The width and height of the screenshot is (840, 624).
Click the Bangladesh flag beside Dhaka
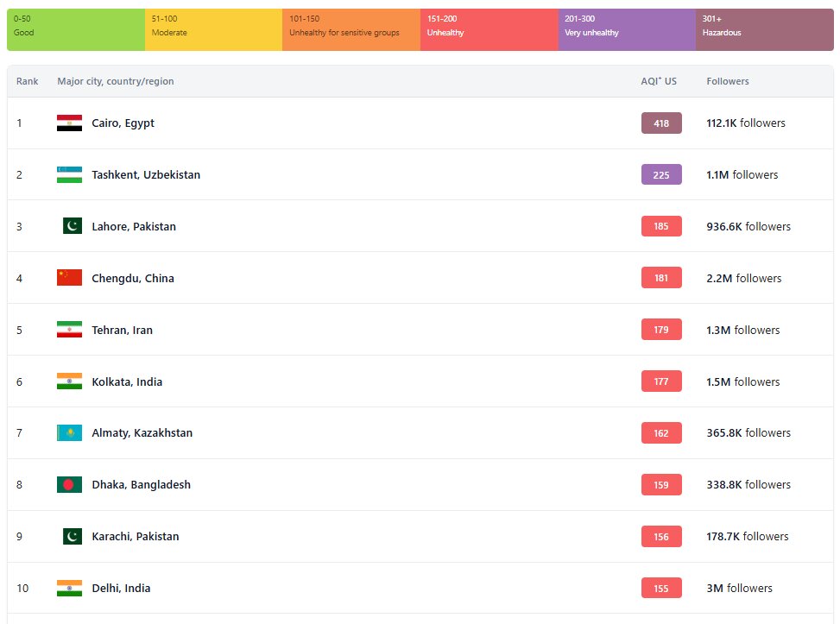point(69,485)
